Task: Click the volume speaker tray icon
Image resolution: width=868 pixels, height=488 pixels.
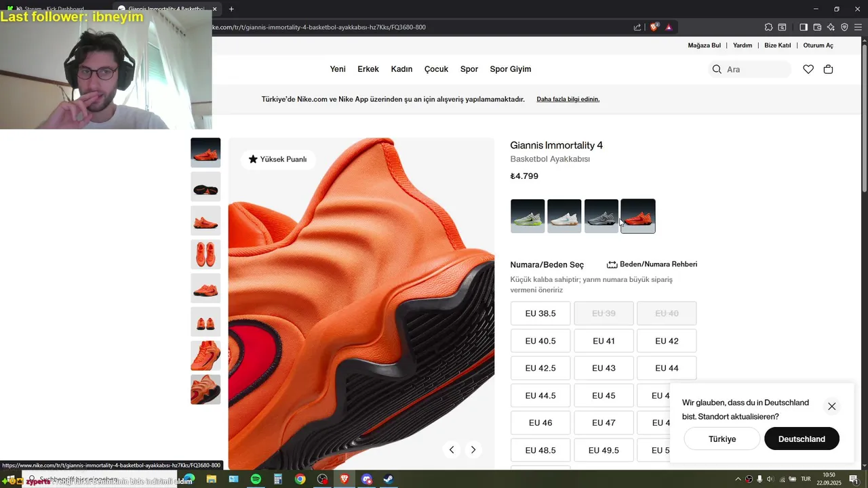Action: (770, 479)
